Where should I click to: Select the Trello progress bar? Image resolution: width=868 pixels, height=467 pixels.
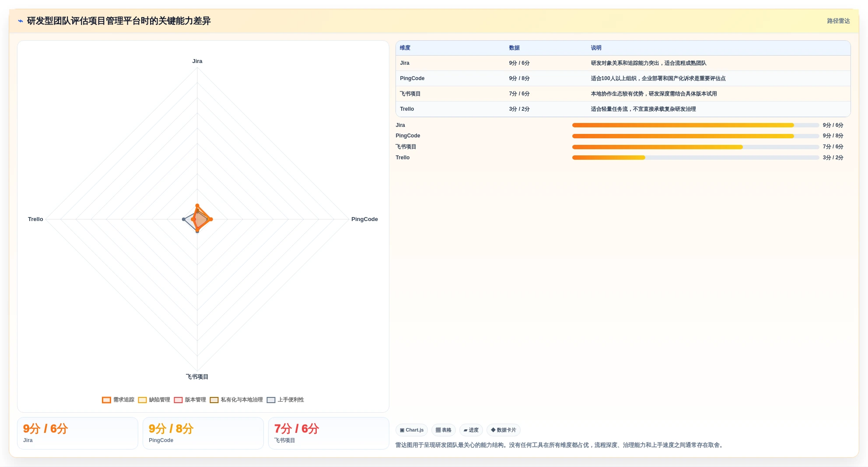click(696, 158)
